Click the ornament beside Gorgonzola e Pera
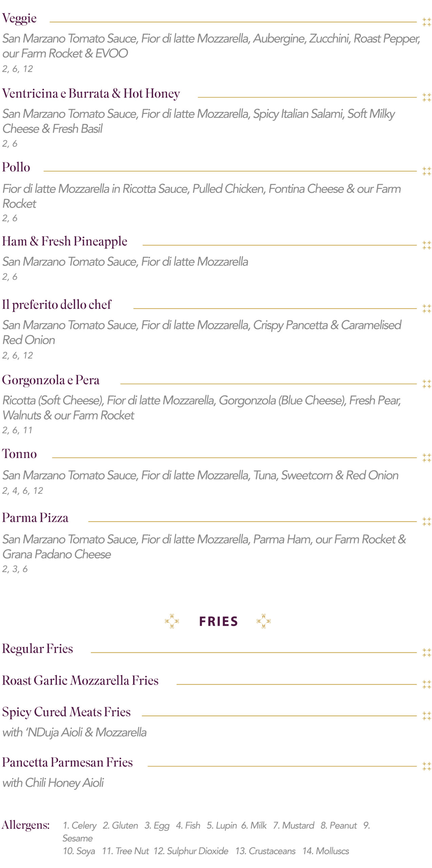432x868 pixels. point(426,384)
